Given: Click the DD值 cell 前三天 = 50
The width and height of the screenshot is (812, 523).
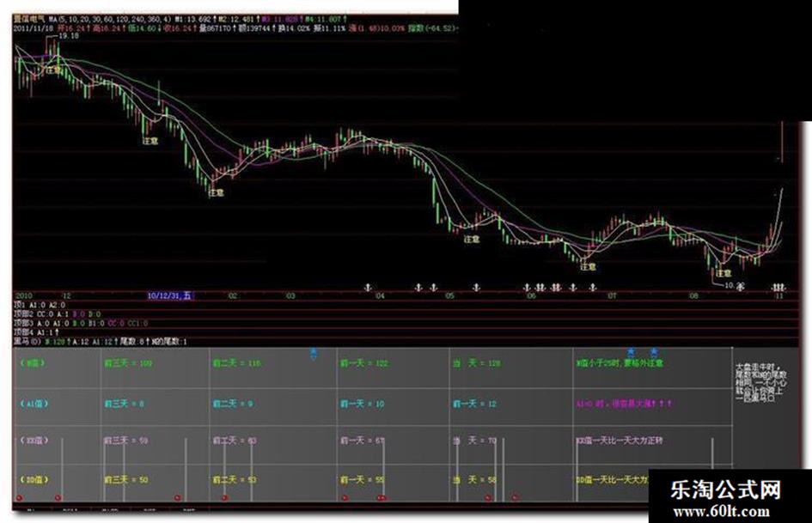Looking at the screenshot, I should (x=126, y=480).
